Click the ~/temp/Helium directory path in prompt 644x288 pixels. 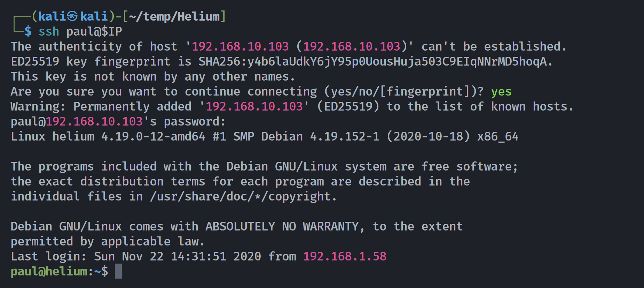pyautogui.click(x=174, y=16)
